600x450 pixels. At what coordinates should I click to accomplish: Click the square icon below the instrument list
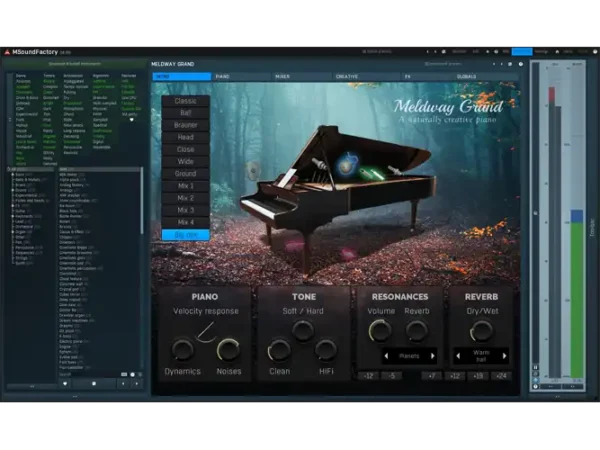(x=94, y=383)
